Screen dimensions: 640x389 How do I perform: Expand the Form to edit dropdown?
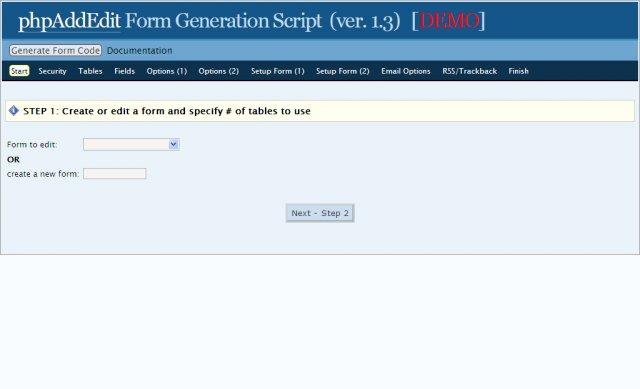[x=131, y=144]
